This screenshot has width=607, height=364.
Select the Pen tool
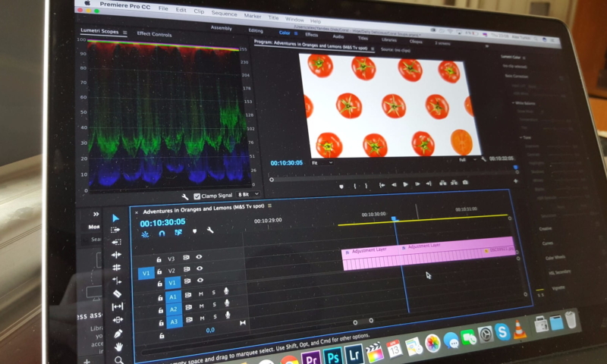point(118,333)
